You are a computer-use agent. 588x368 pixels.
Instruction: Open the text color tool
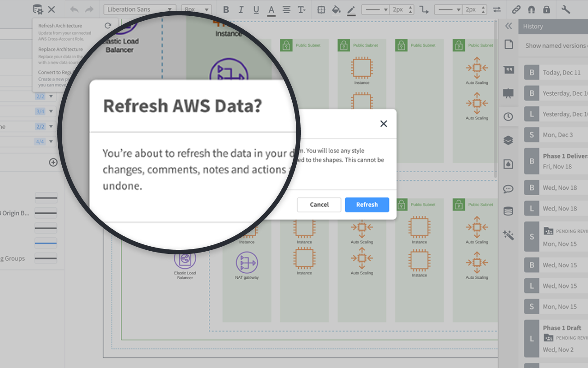[271, 9]
